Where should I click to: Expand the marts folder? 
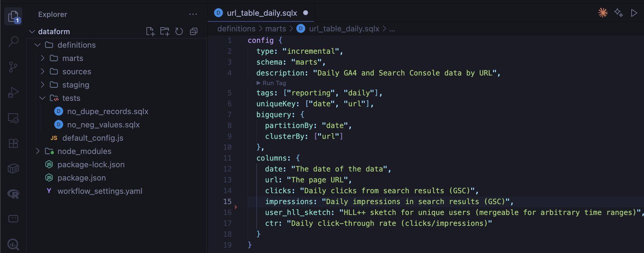click(72, 58)
